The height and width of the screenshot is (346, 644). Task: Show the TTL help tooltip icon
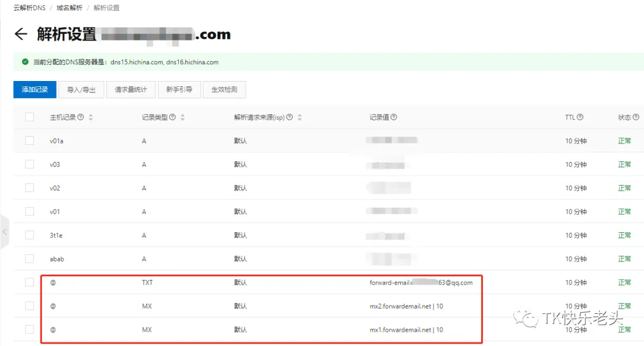click(580, 117)
